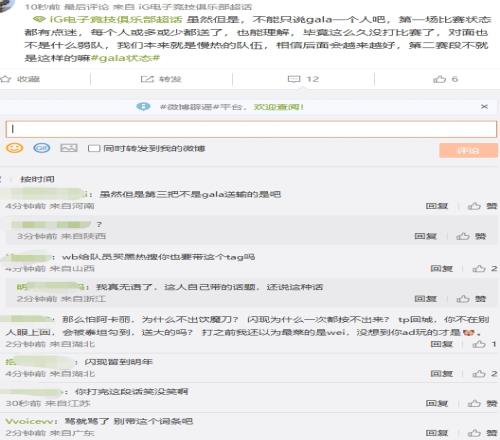Screen dimensions: 500x440
Task: Reply to the comment from 山西
Action: pos(441,268)
